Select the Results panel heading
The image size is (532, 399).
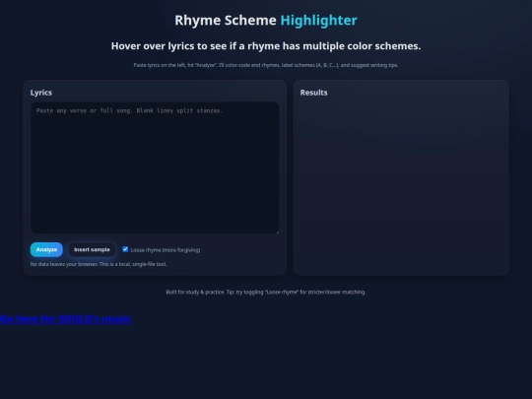(x=314, y=93)
